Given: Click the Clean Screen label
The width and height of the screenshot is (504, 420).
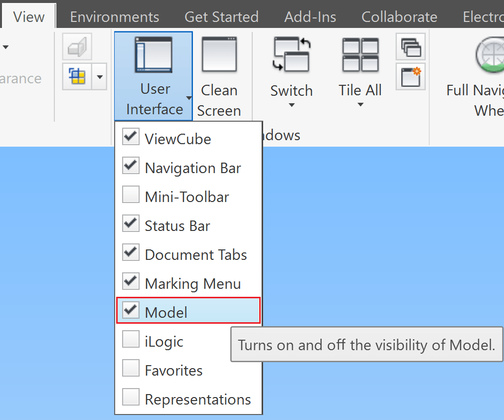Looking at the screenshot, I should click(x=219, y=101).
